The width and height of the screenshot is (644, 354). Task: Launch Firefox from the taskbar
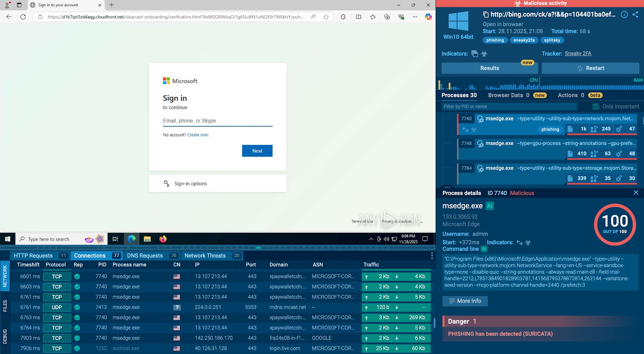tap(163, 239)
